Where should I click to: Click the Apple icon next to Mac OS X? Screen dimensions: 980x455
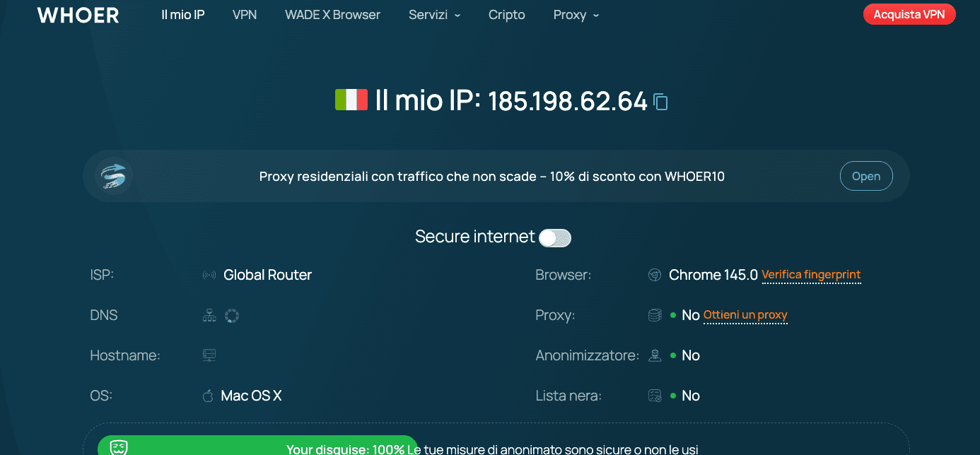tap(208, 396)
